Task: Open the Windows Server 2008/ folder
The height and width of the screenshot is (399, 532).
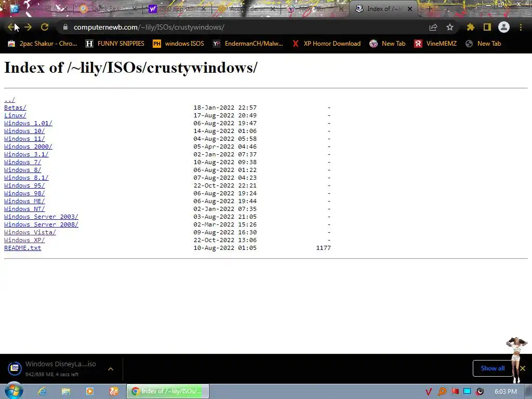Action: 41,224
